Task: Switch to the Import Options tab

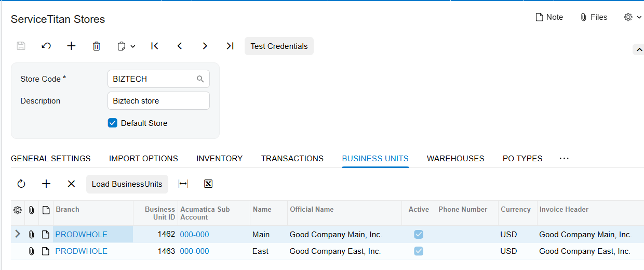Action: pos(143,159)
